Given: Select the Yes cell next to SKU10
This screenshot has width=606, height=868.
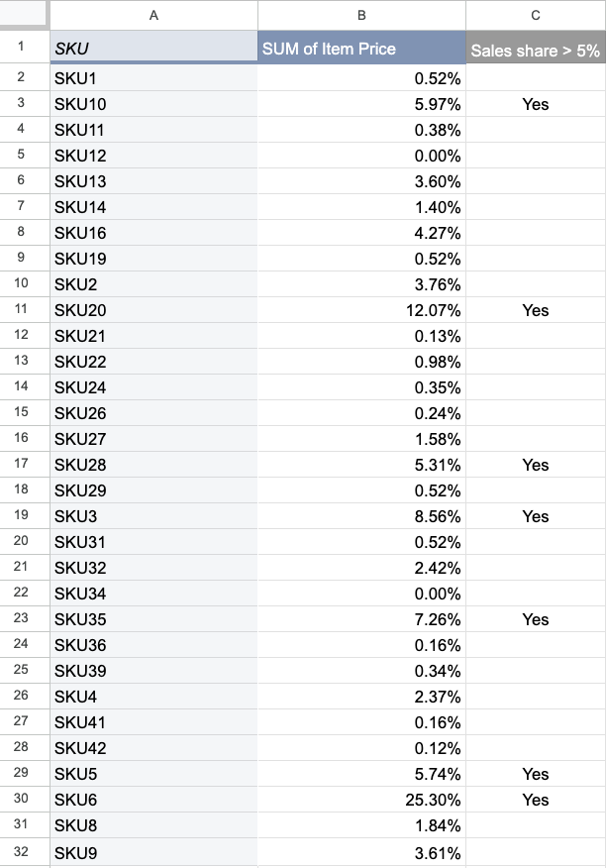Looking at the screenshot, I should click(x=535, y=104).
